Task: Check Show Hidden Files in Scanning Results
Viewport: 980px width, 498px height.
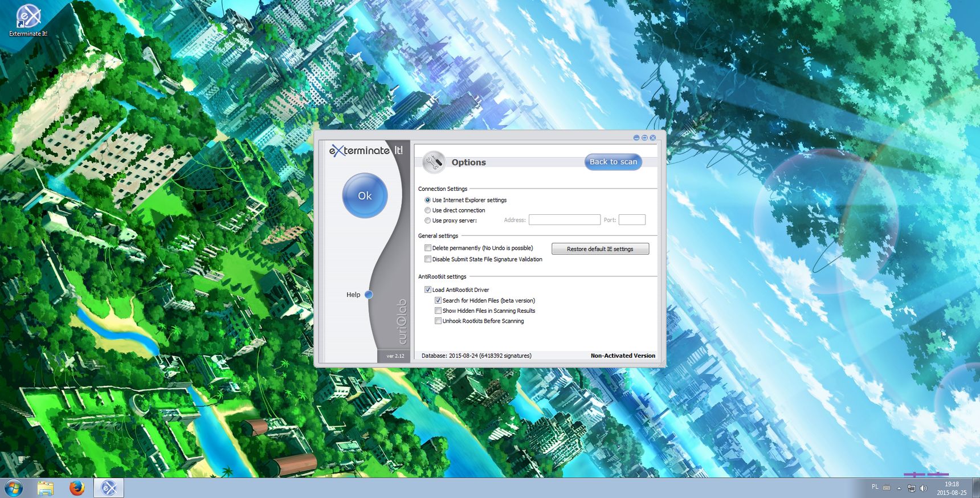Action: tap(438, 311)
